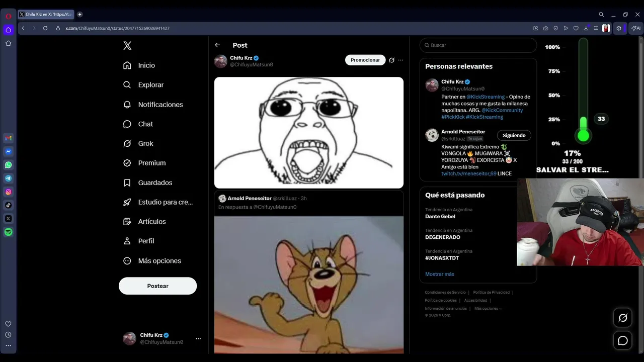Open Chat in the X sidebar

tap(138, 124)
